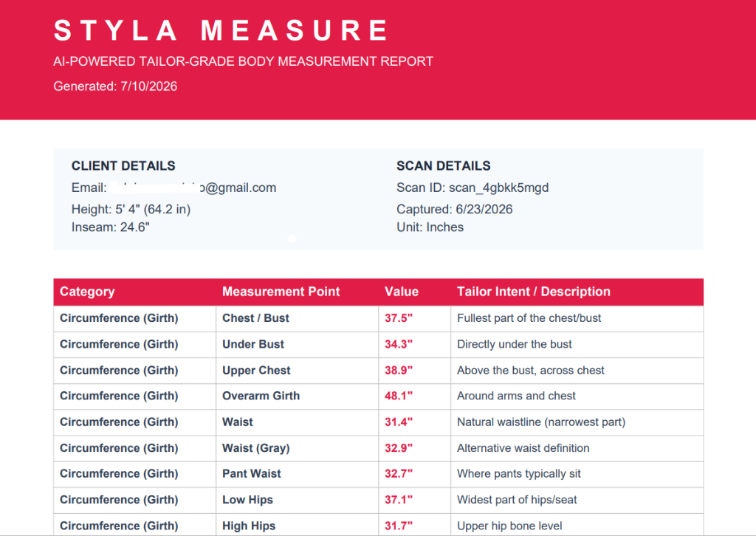This screenshot has height=536, width=756.
Task: Click the Overarm Girth value 48.1"
Action: (x=399, y=396)
